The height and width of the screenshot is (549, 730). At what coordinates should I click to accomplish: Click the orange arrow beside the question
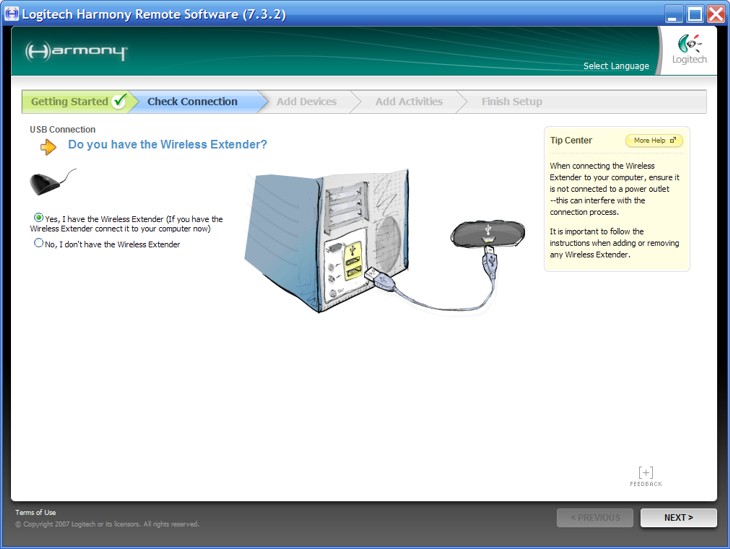click(x=48, y=147)
